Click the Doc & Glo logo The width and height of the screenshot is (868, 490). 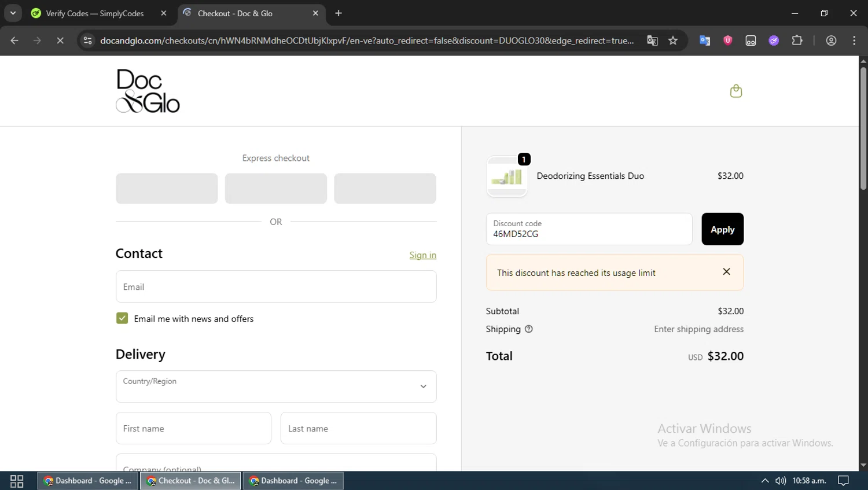click(148, 91)
